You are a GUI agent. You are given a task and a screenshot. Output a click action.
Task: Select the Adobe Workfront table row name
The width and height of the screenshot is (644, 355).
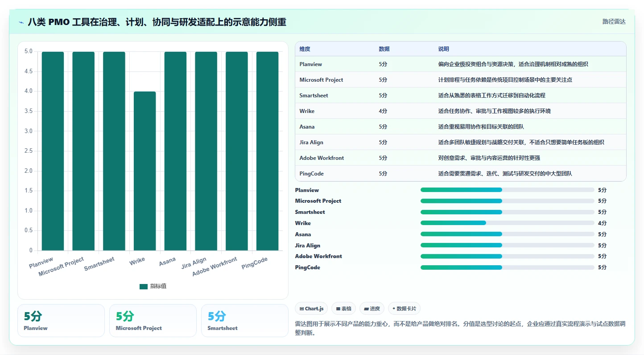coord(322,158)
